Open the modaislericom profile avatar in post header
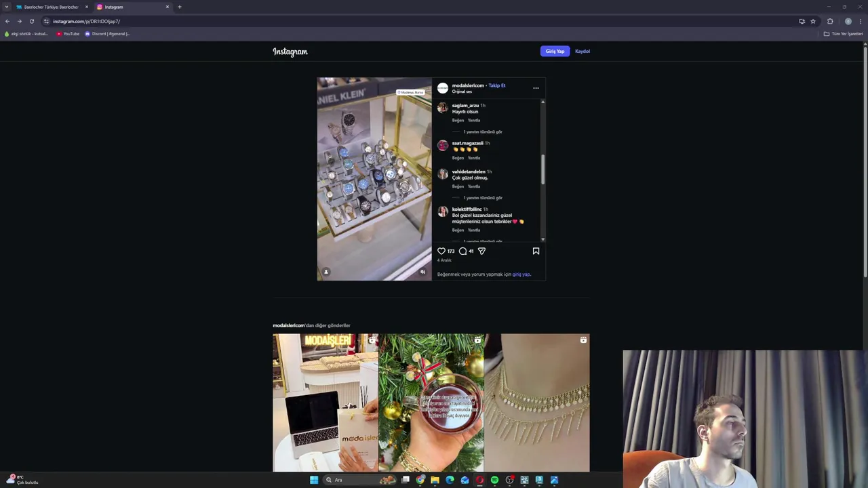 click(x=443, y=88)
